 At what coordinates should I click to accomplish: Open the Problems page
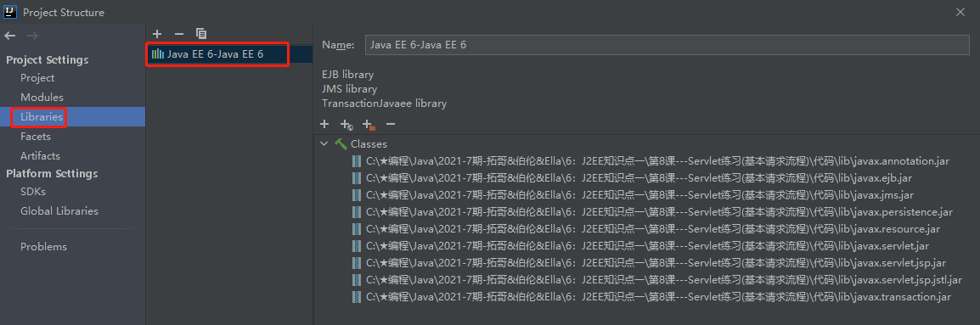(44, 247)
